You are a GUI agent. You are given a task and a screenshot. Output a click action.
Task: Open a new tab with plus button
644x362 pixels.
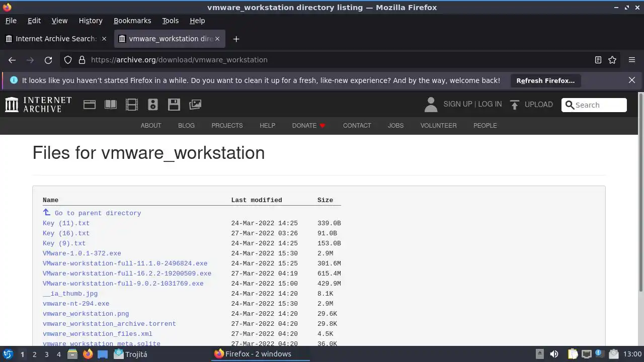[x=236, y=39]
